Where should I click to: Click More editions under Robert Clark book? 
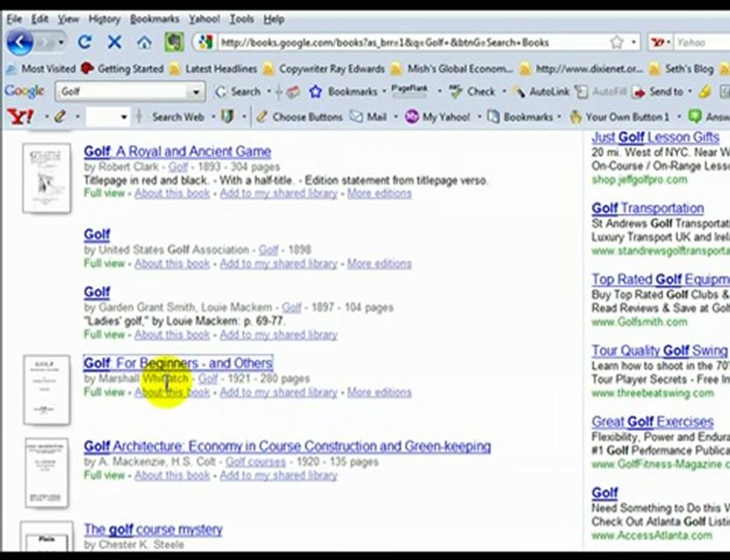[x=379, y=194]
